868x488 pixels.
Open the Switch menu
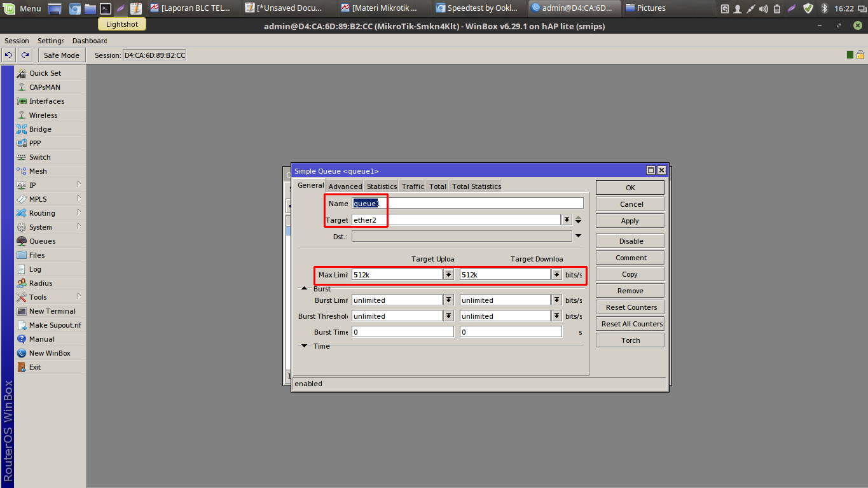pyautogui.click(x=50, y=157)
